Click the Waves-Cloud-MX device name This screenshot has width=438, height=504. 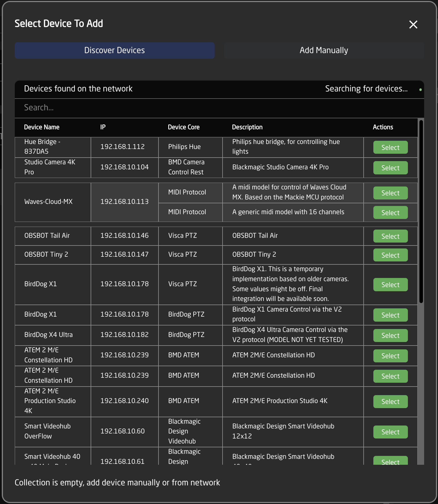coord(48,202)
